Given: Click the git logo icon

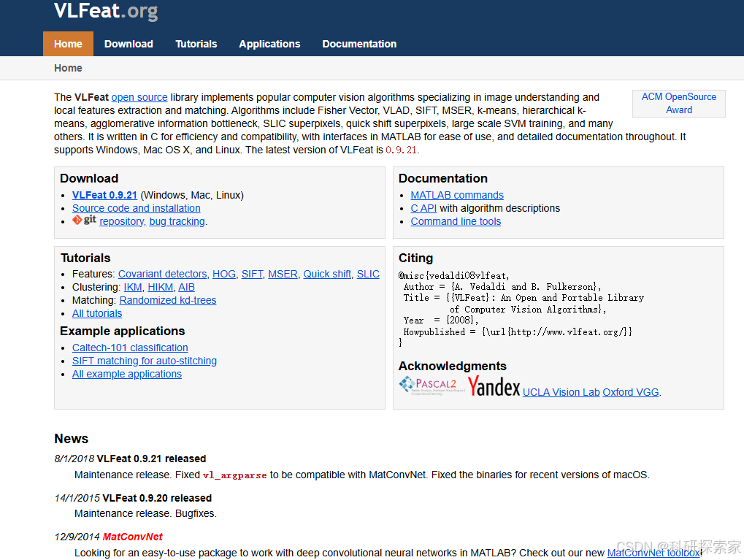Looking at the screenshot, I should (84, 220).
